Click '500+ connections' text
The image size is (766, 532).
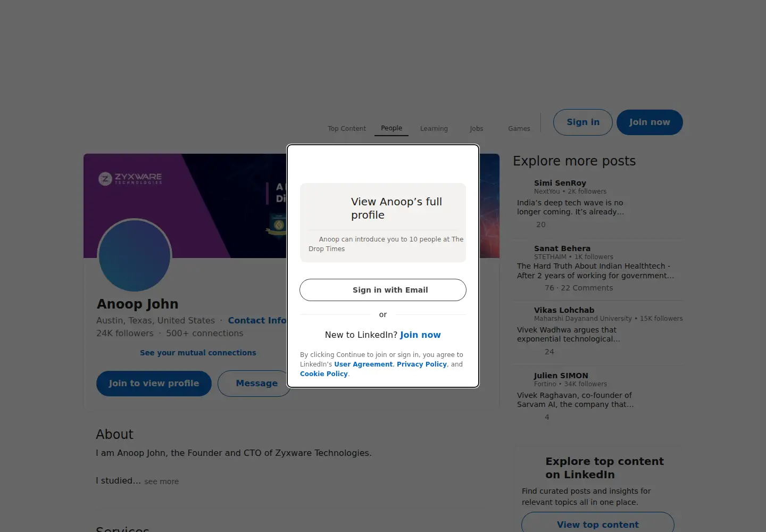pos(205,334)
